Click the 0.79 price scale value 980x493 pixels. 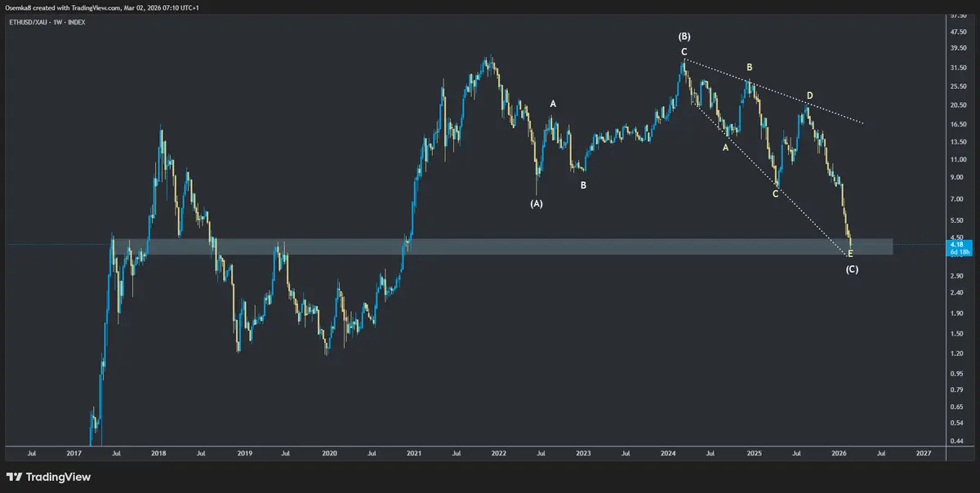(958, 390)
